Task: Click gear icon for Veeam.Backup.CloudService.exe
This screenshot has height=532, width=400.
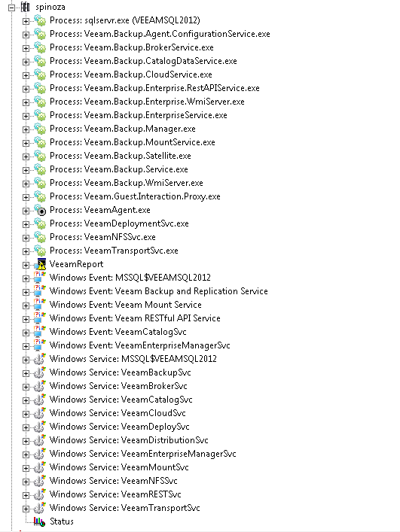Action: (40, 74)
